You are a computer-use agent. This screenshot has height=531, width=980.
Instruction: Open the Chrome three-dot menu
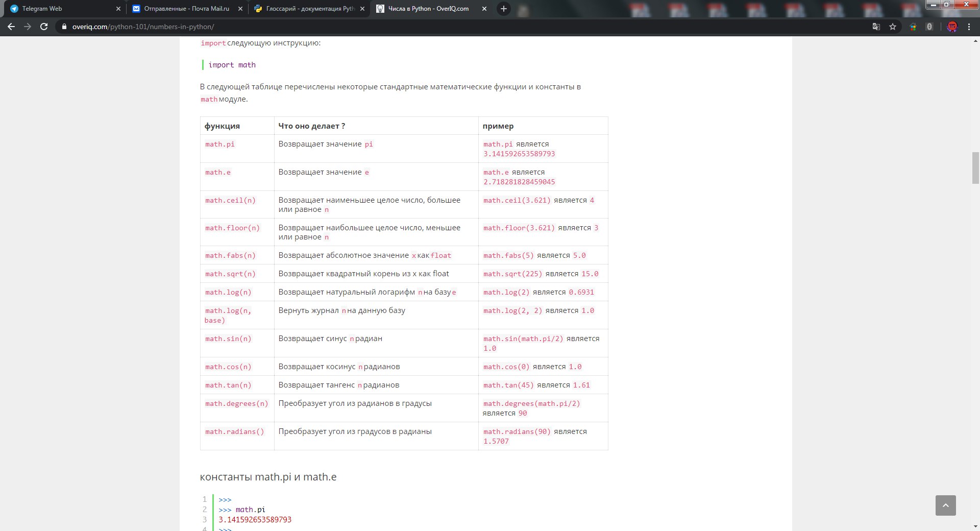point(969,27)
